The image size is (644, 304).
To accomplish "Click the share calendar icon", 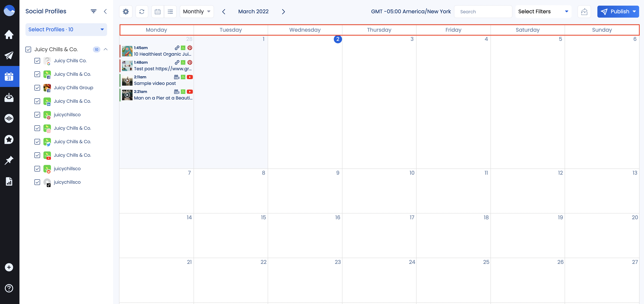I will (584, 11).
